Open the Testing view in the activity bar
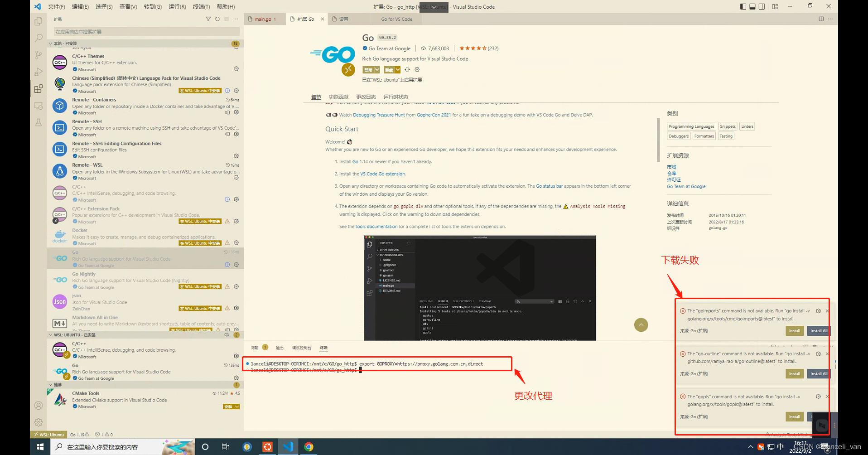 tap(38, 122)
